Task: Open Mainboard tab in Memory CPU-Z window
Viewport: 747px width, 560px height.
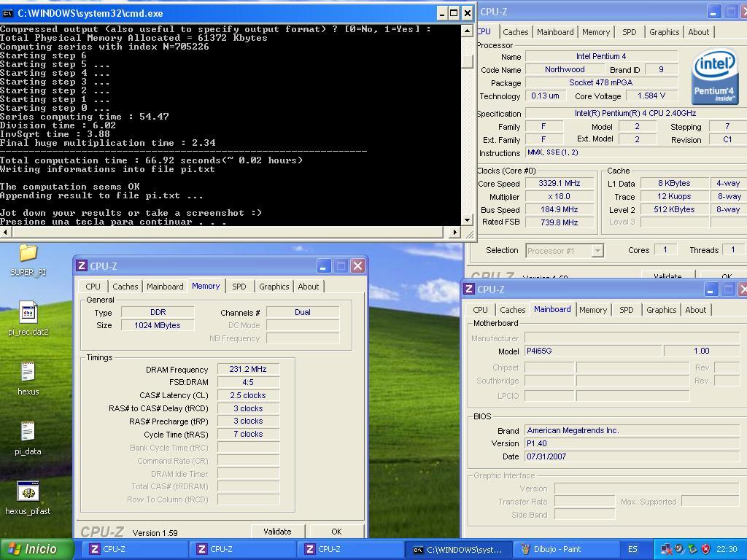Action: tap(165, 286)
